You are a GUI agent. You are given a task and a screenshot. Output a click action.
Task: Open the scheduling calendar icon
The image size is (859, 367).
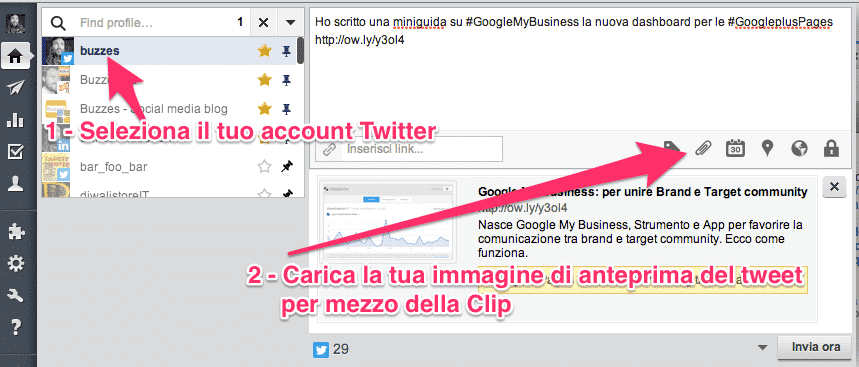735,148
